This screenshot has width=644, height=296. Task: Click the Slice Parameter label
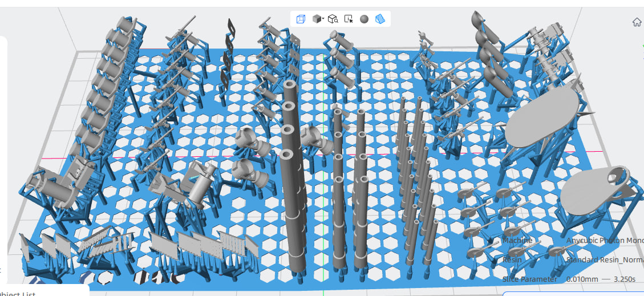(529, 279)
